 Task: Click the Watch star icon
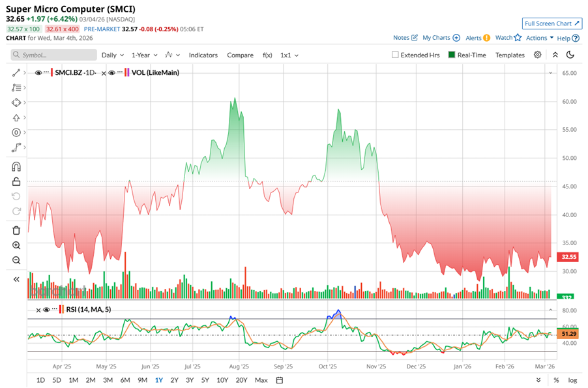click(518, 38)
